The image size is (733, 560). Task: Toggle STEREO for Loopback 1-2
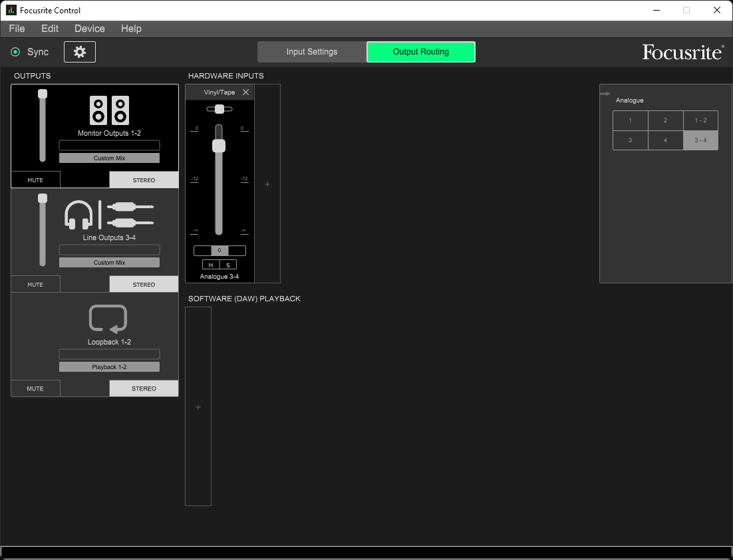coord(144,388)
